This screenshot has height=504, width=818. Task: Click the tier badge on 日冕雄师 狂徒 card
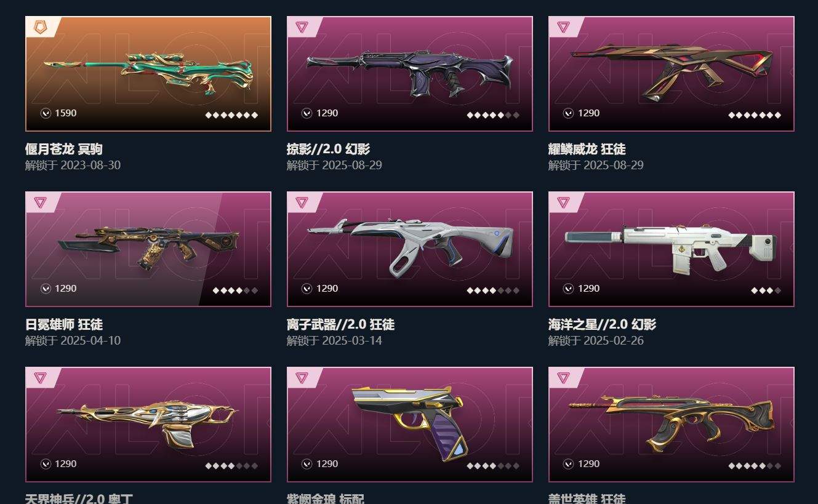(x=41, y=202)
